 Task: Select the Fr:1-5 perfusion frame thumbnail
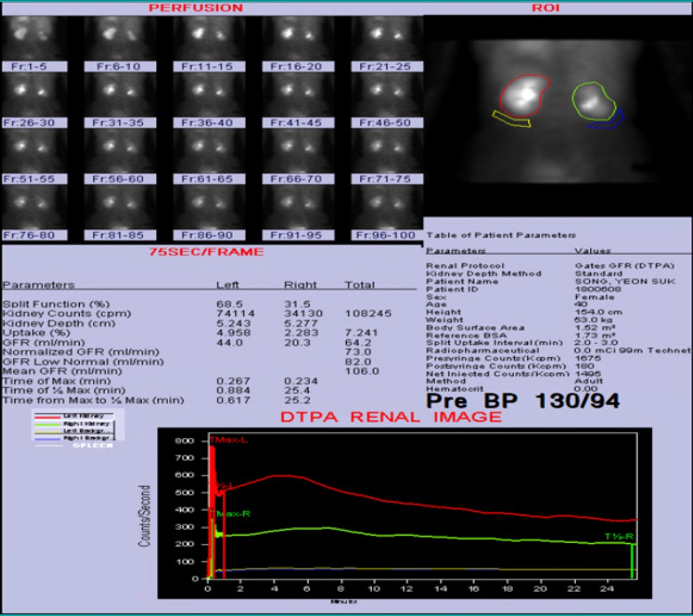[35, 38]
